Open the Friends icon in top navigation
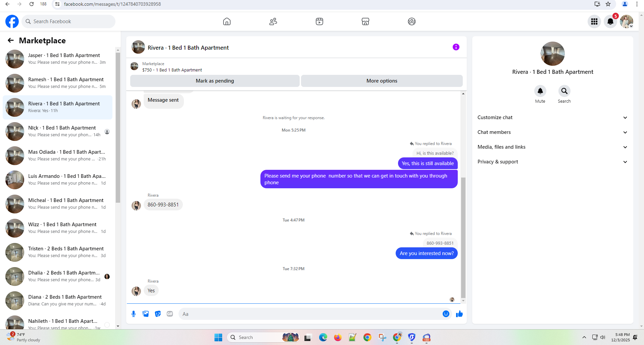The width and height of the screenshot is (644, 345). [x=273, y=21]
